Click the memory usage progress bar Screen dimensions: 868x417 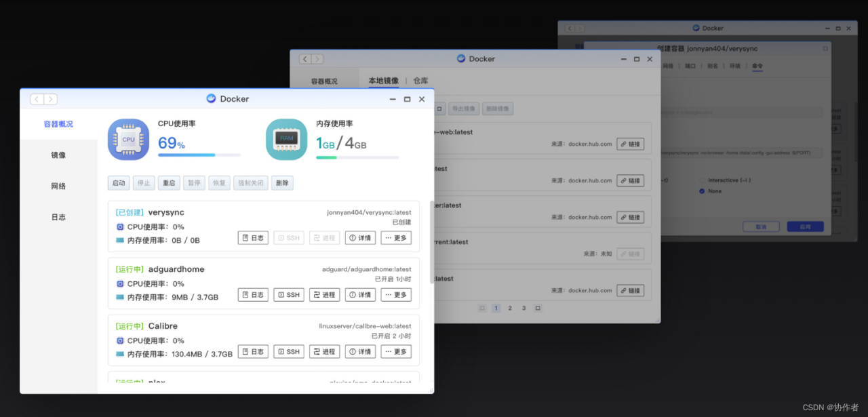tap(357, 157)
